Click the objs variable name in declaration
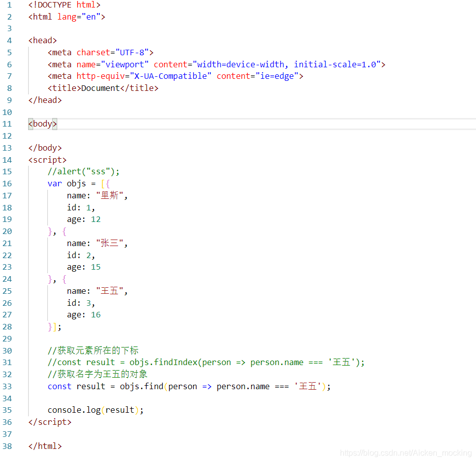 click(x=76, y=184)
